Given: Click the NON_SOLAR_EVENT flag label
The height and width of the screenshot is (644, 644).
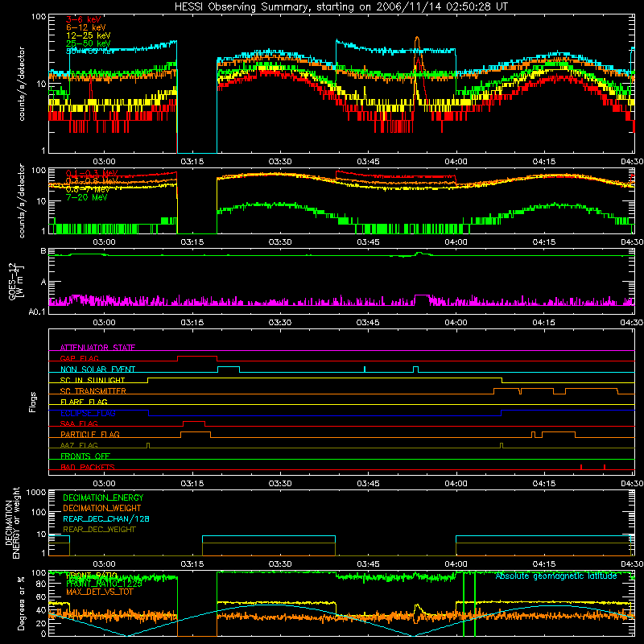Looking at the screenshot, I should coord(97,369).
